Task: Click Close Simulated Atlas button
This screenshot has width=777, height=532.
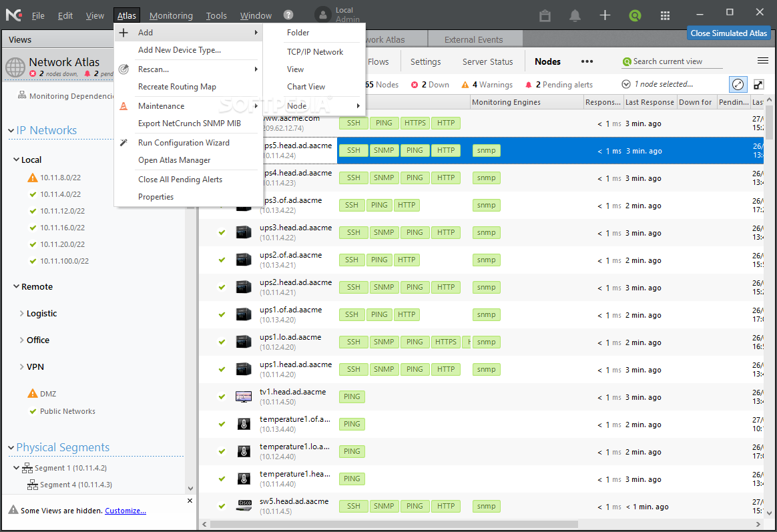Action: (728, 33)
